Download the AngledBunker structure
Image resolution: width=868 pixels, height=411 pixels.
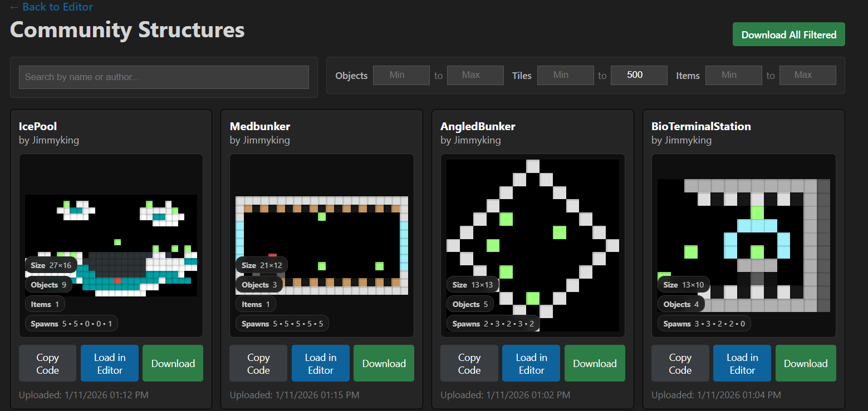[595, 363]
